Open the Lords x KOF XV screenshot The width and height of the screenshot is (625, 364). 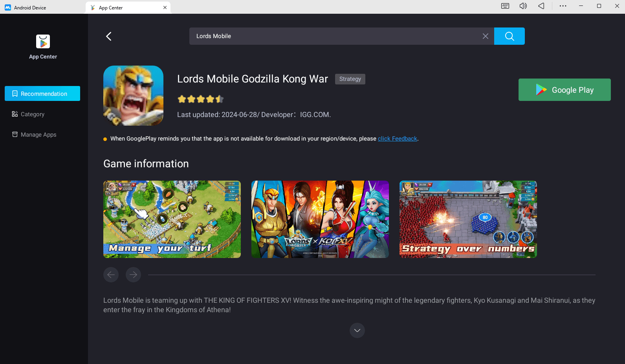tap(320, 219)
